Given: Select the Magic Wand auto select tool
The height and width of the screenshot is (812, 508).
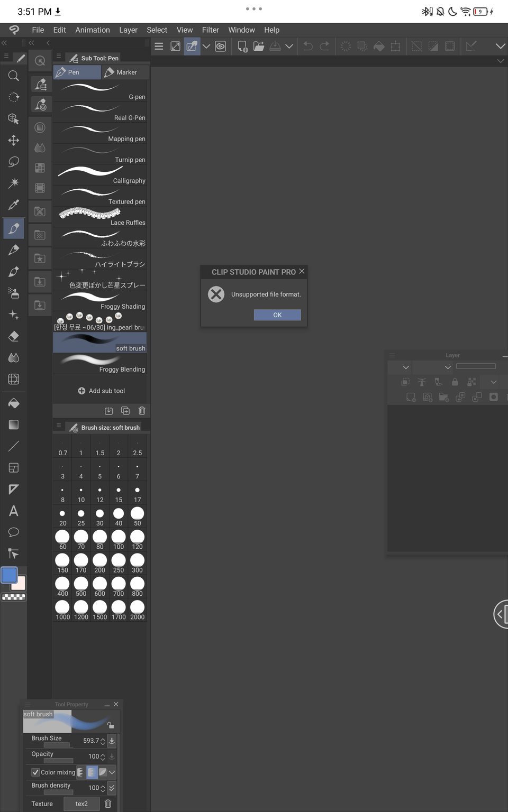Looking at the screenshot, I should (14, 183).
